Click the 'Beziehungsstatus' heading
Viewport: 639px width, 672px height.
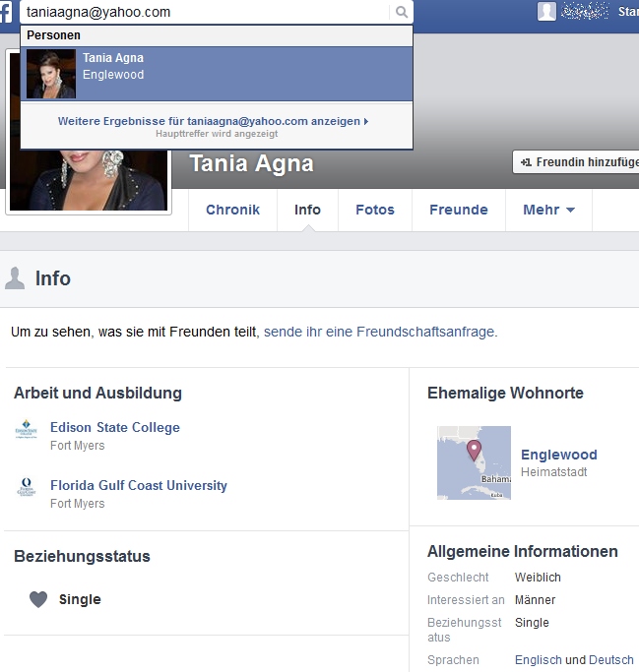82,556
